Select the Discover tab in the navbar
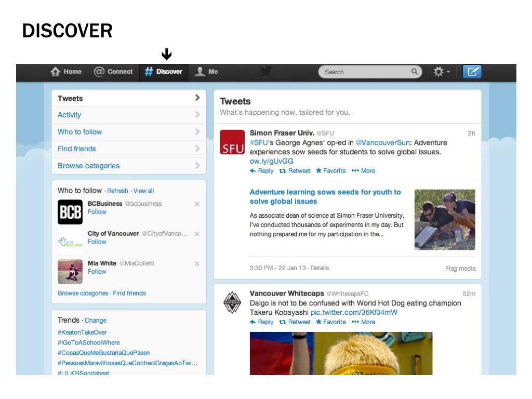 (x=164, y=72)
